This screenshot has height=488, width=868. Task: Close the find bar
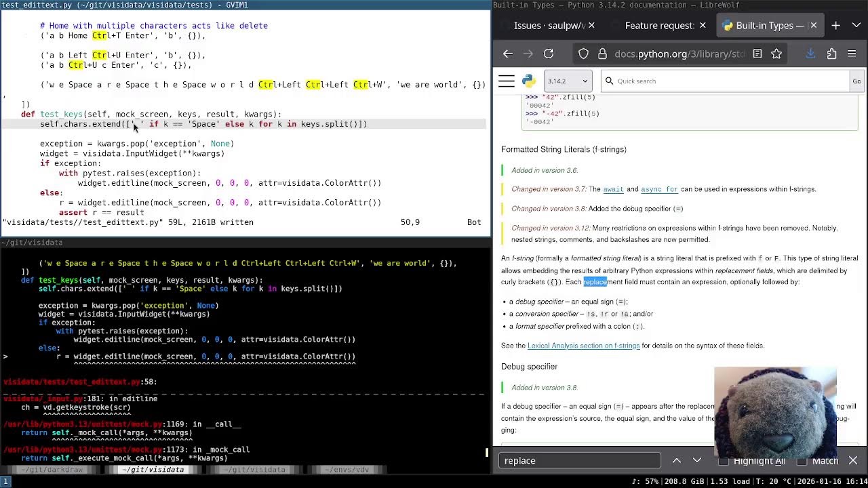(x=852, y=461)
